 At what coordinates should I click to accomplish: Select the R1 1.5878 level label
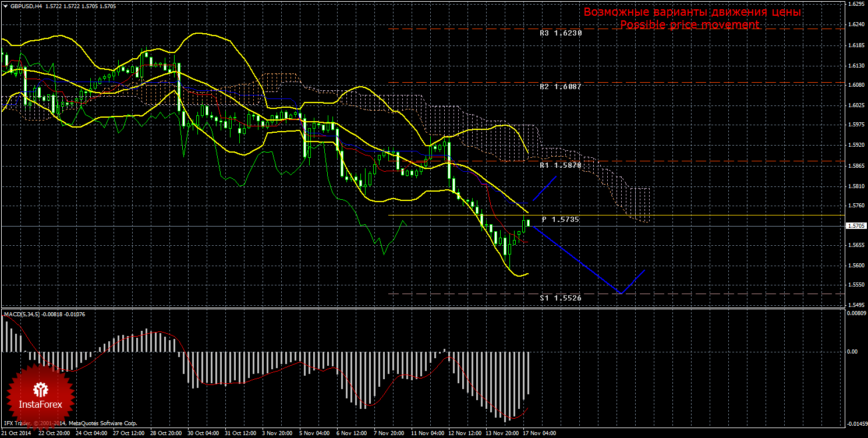coord(560,165)
